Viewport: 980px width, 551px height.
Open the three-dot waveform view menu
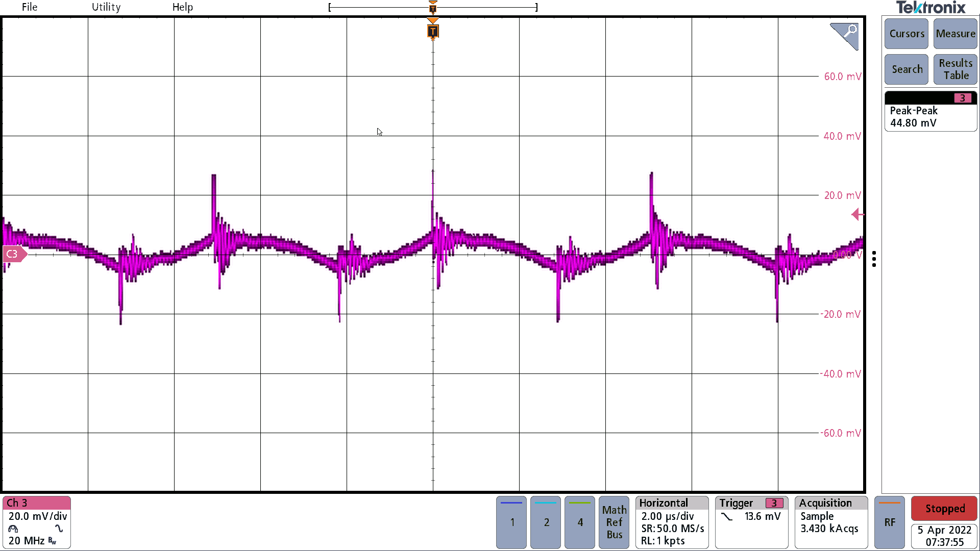874,259
